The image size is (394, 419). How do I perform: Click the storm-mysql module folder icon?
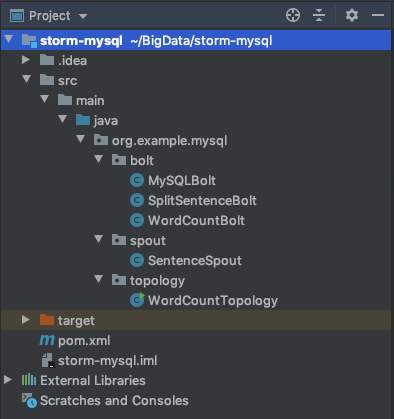pyautogui.click(x=29, y=41)
